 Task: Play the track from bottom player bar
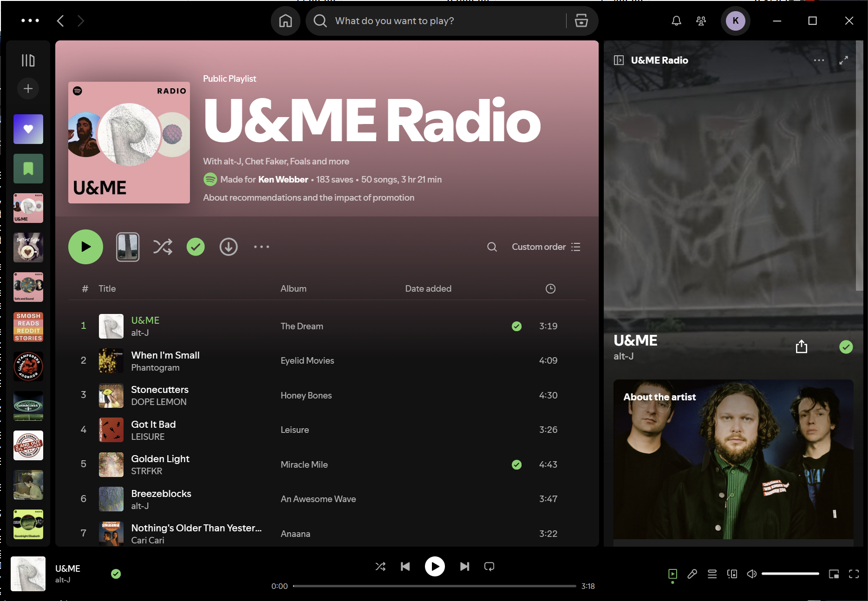click(435, 566)
